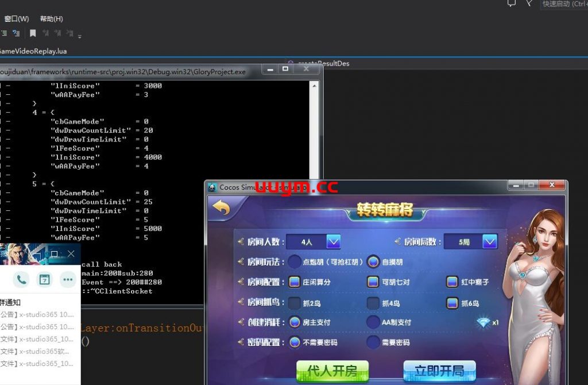The height and width of the screenshot is (385, 588).
Task: Select the AA制支付 payment option
Action: [373, 322]
